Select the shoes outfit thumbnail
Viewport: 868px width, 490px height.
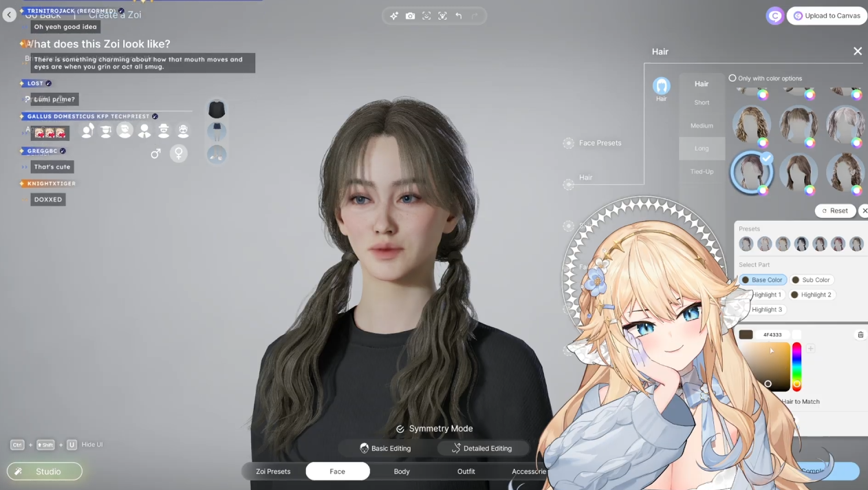pyautogui.click(x=217, y=154)
